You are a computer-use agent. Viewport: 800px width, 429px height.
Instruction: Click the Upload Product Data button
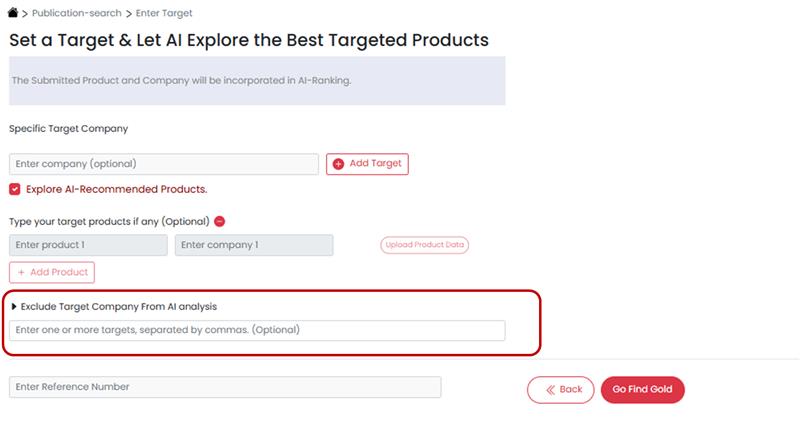424,245
